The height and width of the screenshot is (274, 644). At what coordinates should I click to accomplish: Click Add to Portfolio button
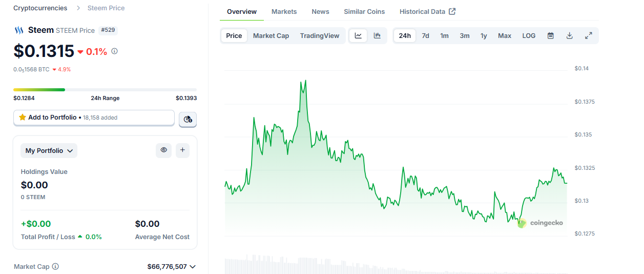click(94, 118)
